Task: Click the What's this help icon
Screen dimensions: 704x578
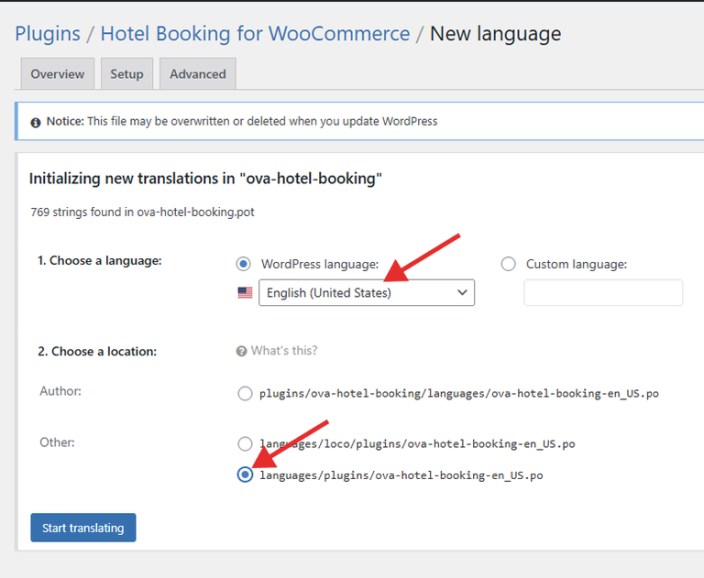Action: pos(241,351)
